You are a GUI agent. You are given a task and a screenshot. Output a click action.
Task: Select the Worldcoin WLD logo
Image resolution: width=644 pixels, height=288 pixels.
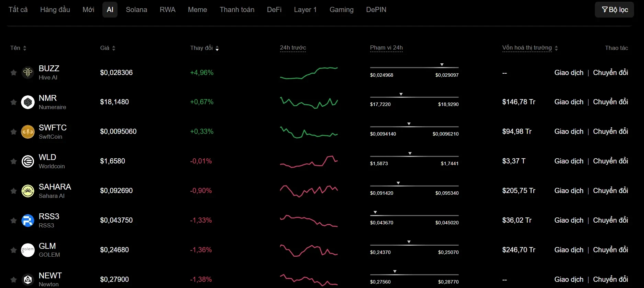click(28, 161)
